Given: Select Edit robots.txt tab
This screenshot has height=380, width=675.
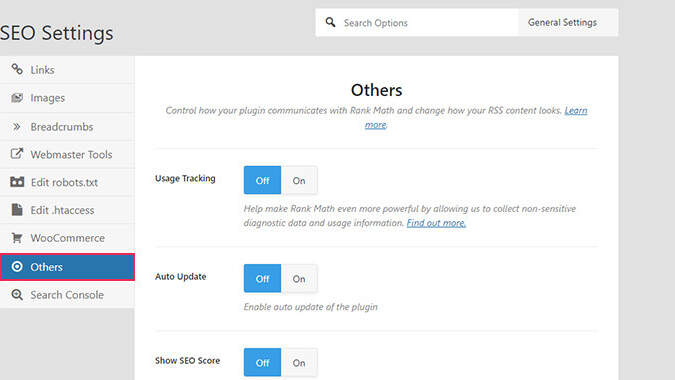Looking at the screenshot, I should [x=67, y=182].
